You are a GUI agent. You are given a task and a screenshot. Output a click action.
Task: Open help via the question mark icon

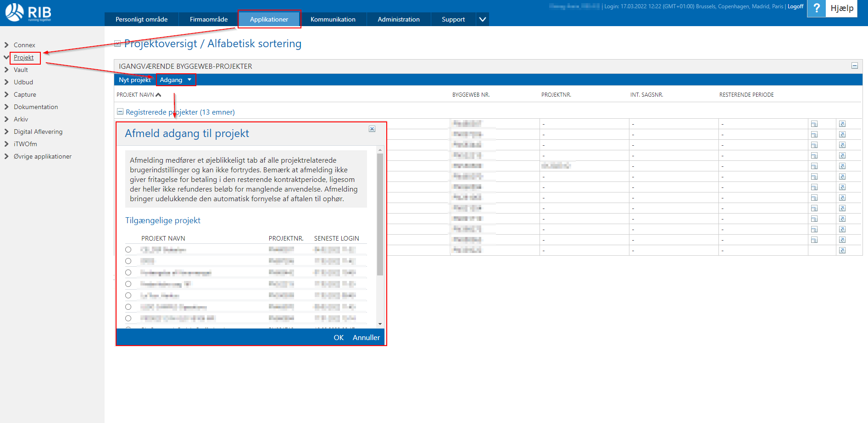tap(816, 8)
